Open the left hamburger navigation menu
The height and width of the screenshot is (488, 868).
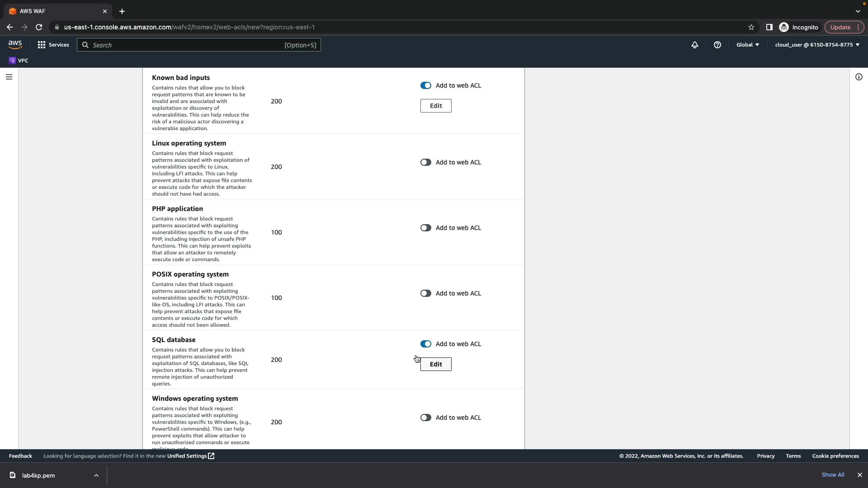point(9,77)
